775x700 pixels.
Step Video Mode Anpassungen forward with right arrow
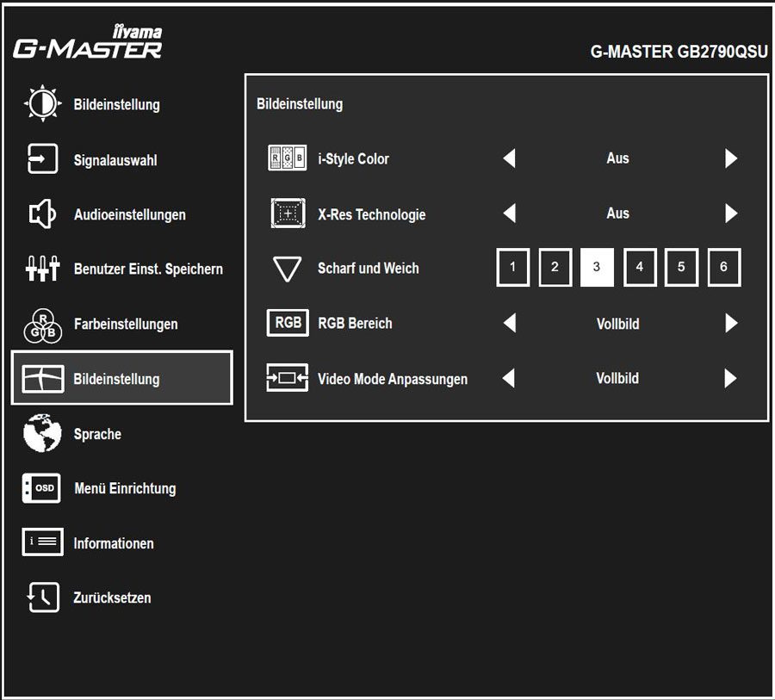[730, 378]
